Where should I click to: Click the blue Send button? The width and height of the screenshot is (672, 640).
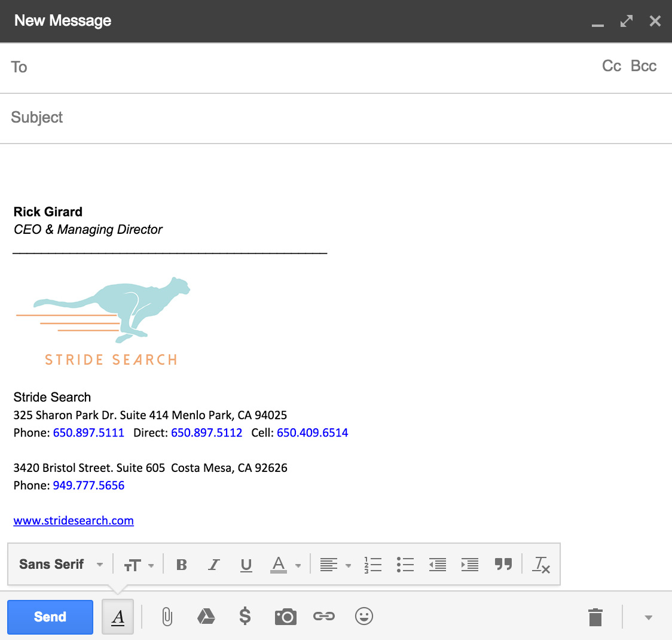click(50, 617)
